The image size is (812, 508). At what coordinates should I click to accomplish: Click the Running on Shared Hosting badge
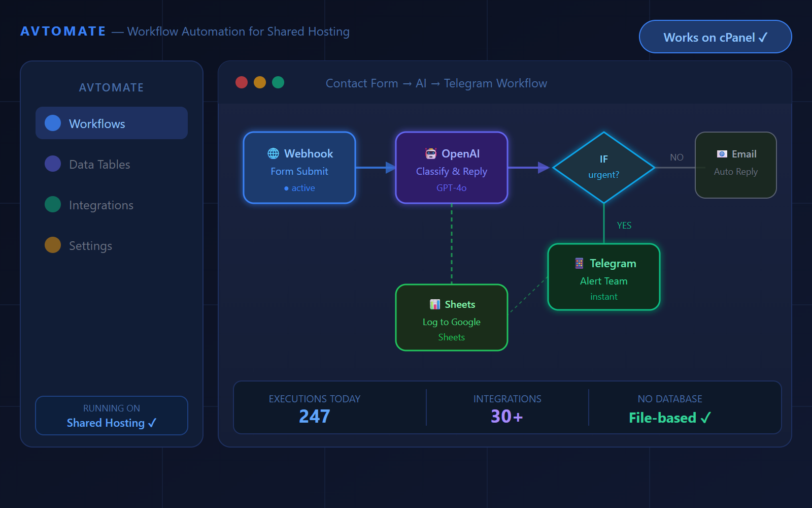(x=112, y=416)
